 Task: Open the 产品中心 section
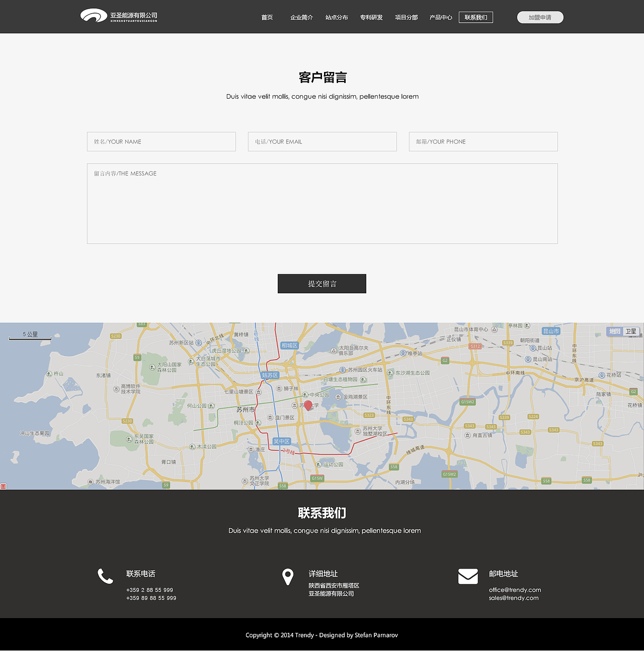[x=440, y=17]
